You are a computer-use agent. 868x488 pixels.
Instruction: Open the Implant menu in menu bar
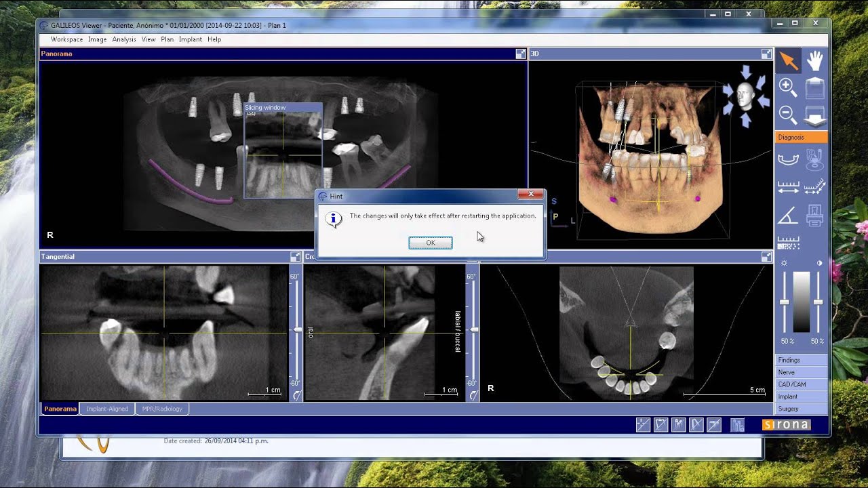pyautogui.click(x=190, y=39)
